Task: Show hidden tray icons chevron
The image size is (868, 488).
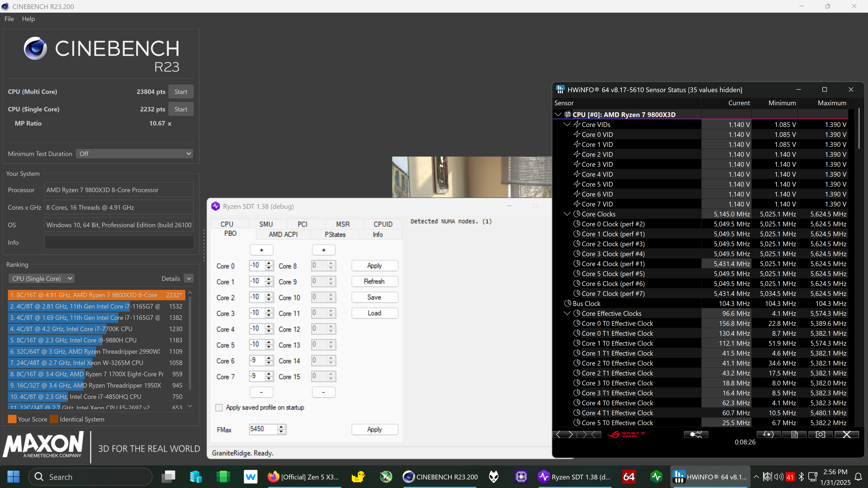Action: 756,476
